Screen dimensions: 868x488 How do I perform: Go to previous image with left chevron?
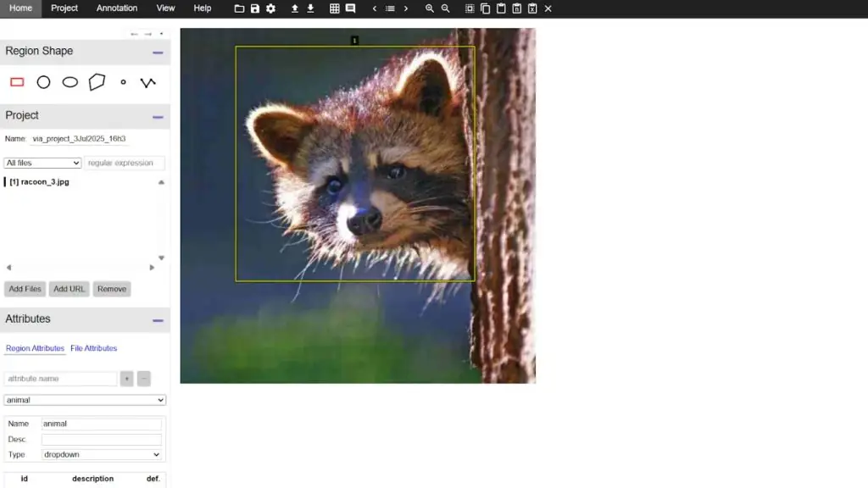coord(374,8)
